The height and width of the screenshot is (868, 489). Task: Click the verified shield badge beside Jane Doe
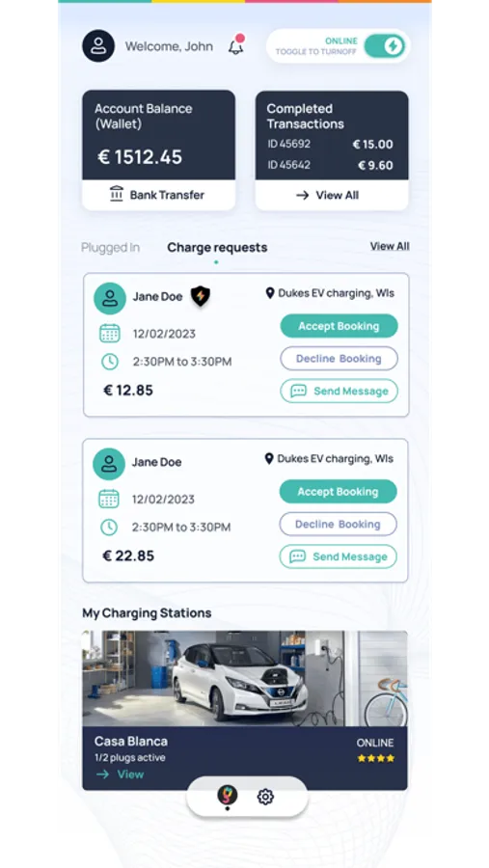[x=201, y=296]
